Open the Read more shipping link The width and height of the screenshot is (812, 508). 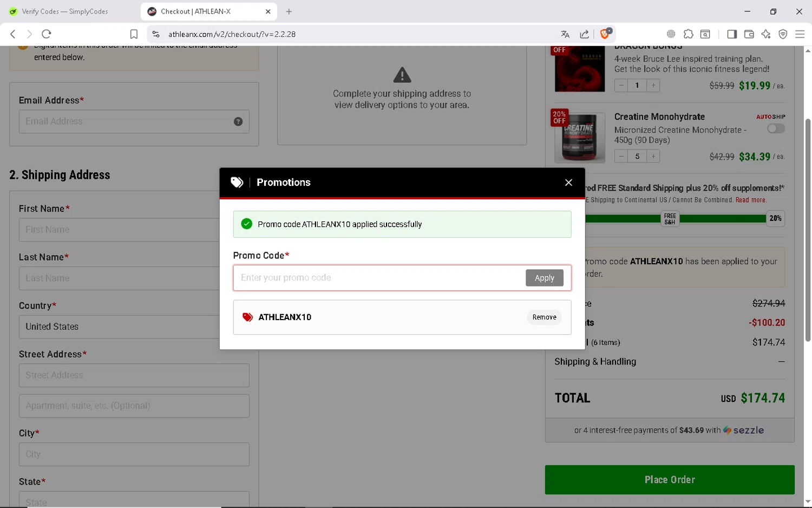[751, 200]
